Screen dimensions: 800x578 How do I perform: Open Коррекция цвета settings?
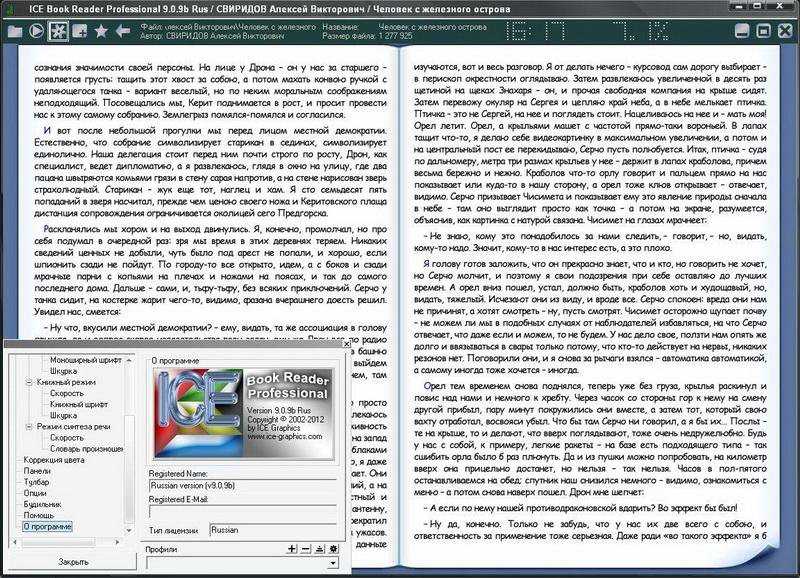(54, 460)
